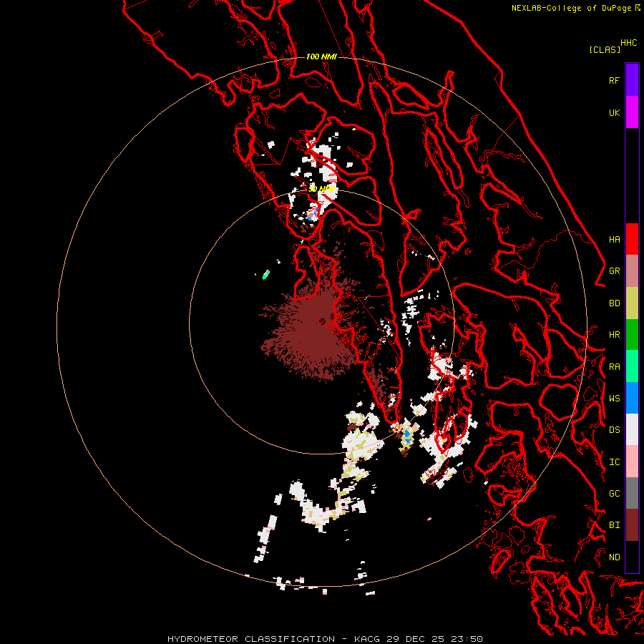Click the radar site center marker

tap(321, 321)
